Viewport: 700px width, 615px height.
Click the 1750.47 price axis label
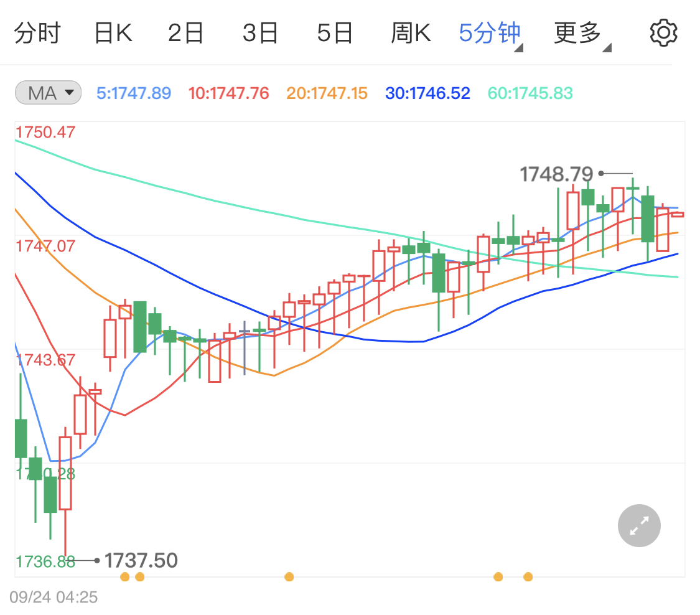pyautogui.click(x=44, y=132)
